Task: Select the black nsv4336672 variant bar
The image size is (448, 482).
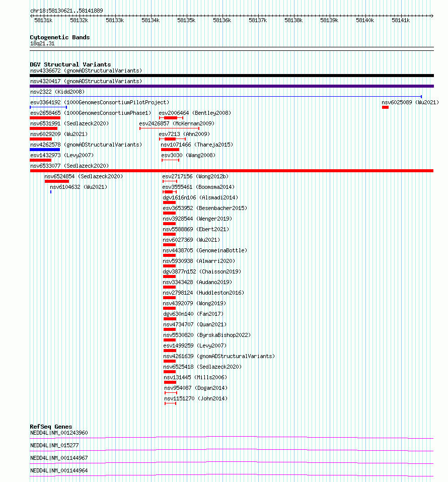Action: [232, 76]
